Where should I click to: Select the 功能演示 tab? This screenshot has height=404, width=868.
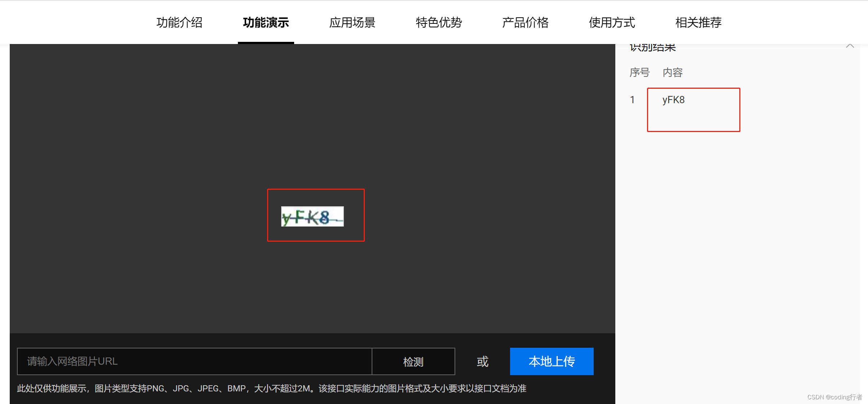[266, 22]
